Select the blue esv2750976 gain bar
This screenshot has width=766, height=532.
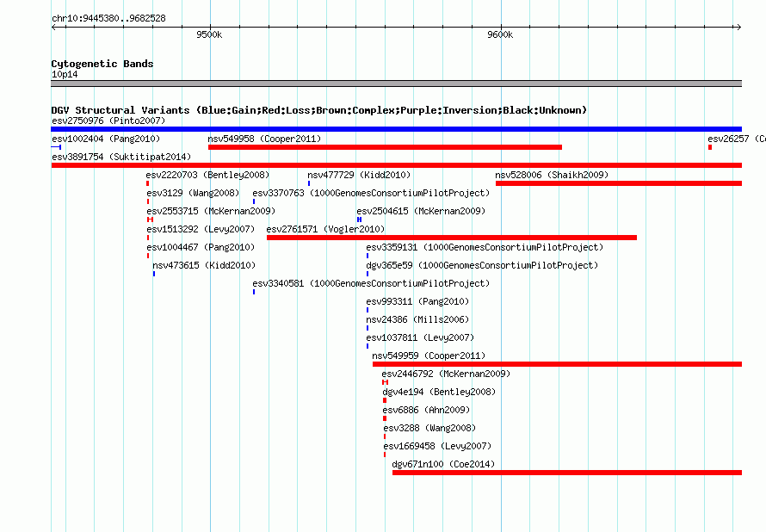[396, 129]
